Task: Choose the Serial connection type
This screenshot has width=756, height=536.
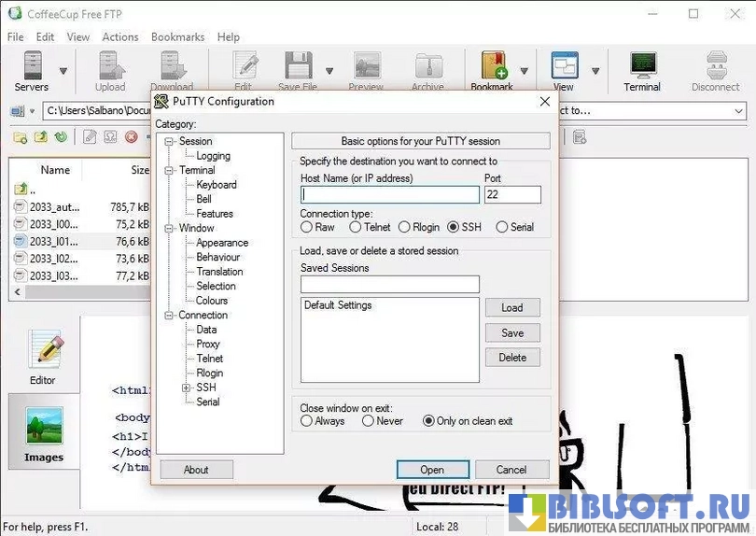Action: tap(502, 227)
